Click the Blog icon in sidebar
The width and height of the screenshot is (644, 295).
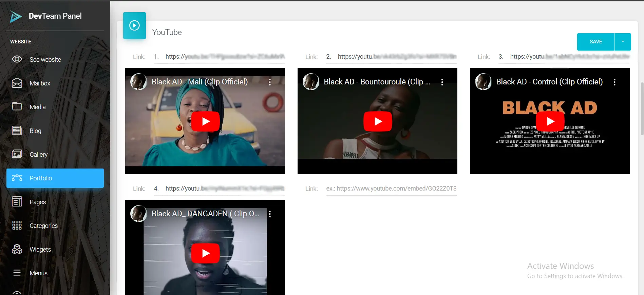point(17,131)
